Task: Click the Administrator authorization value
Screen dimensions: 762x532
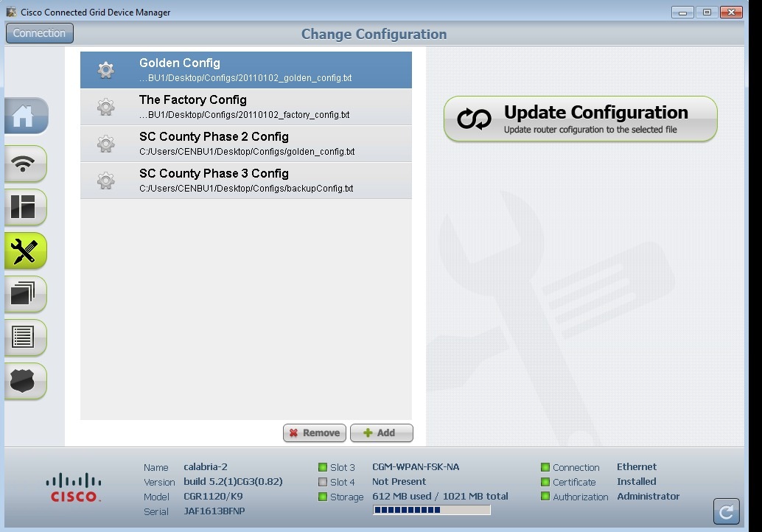Action: coord(649,496)
